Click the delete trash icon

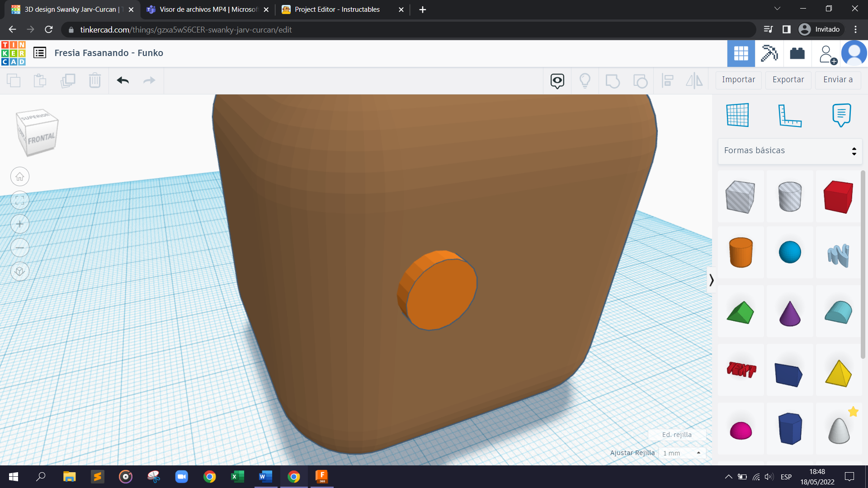[94, 80]
